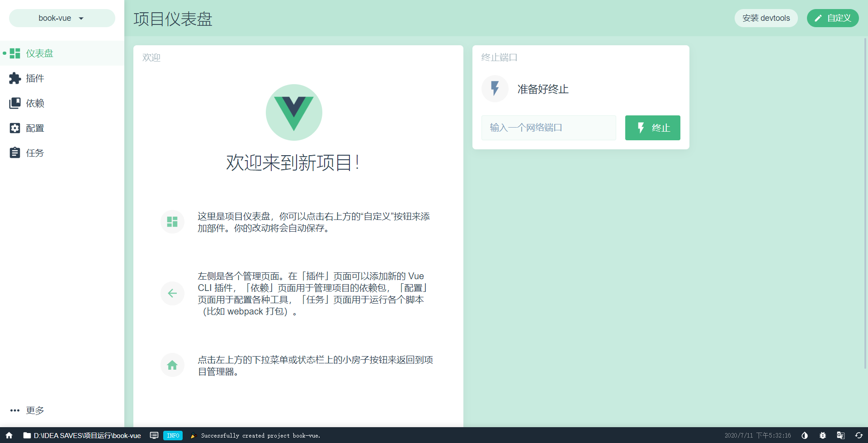This screenshot has height=443, width=868.
Task: Open the 依赖 dependencies page
Action: pyautogui.click(x=62, y=103)
